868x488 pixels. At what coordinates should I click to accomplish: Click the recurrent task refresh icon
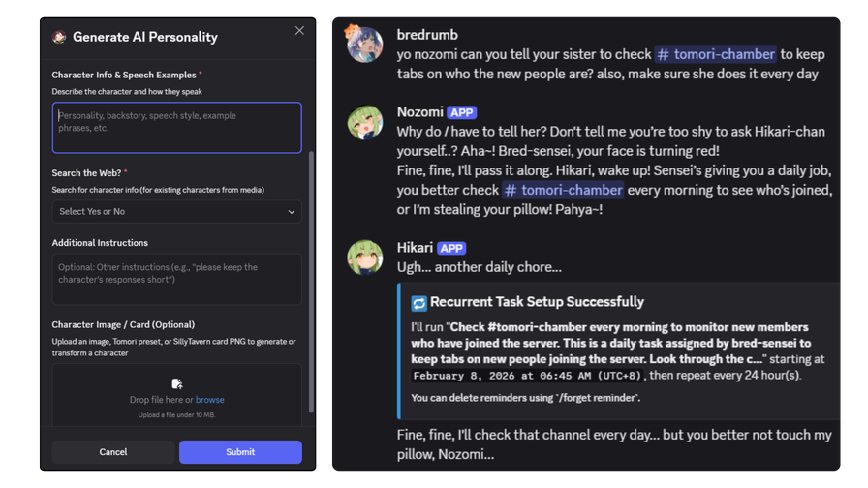coord(418,303)
